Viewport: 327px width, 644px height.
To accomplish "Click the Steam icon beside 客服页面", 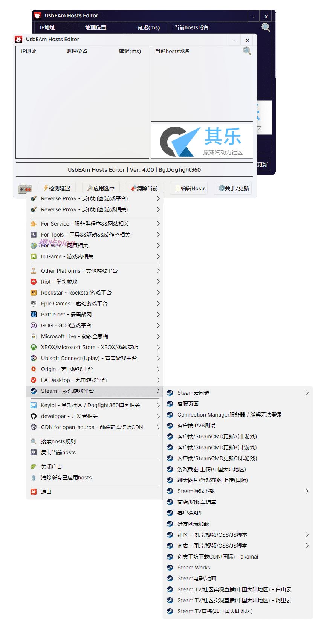I will coord(170,404).
